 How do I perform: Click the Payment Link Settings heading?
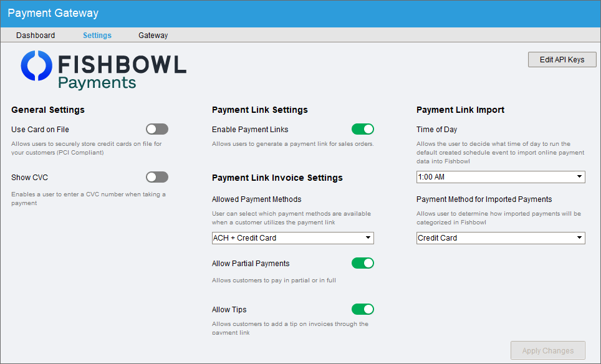pos(259,110)
